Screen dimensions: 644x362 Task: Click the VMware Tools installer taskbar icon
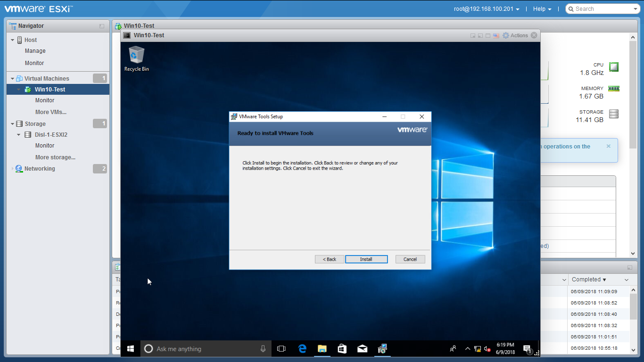382,349
